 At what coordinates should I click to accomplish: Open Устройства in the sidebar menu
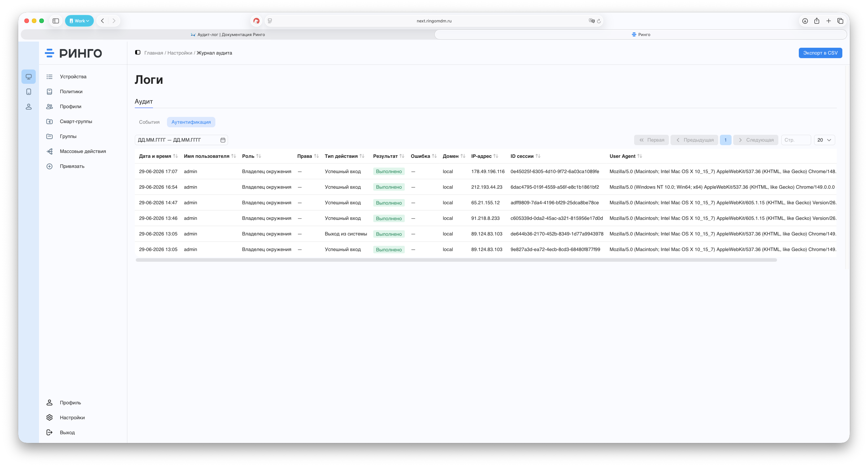[x=73, y=77]
